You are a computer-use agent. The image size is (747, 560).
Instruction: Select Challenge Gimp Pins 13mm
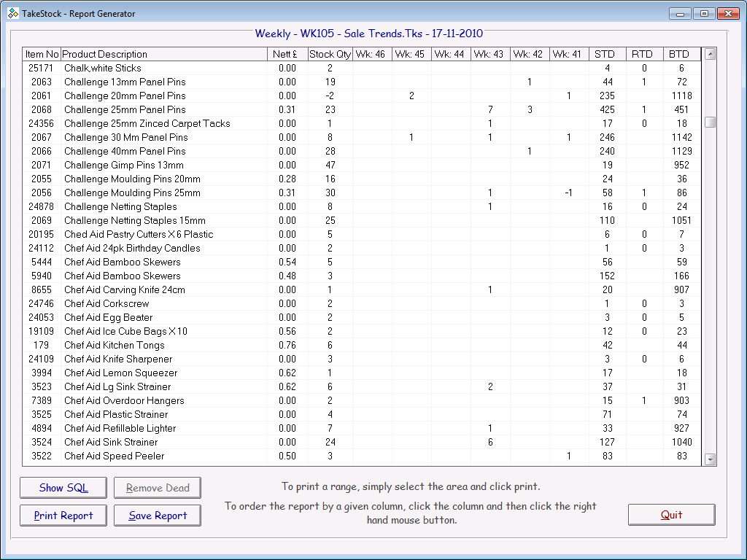[x=124, y=165]
